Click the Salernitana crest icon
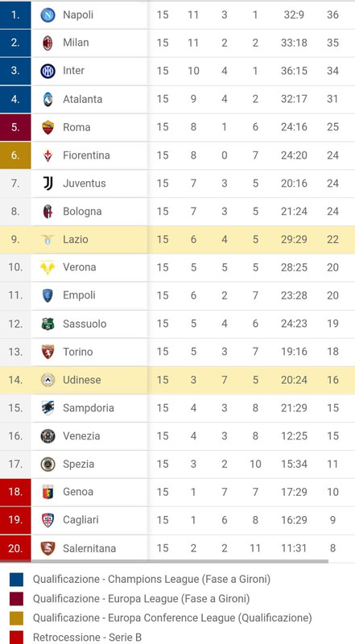The image size is (355, 644). pos(48,548)
